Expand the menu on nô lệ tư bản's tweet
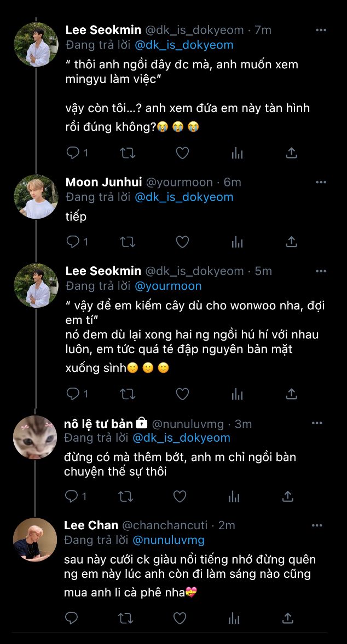This screenshot has width=347, height=644. pos(317,424)
